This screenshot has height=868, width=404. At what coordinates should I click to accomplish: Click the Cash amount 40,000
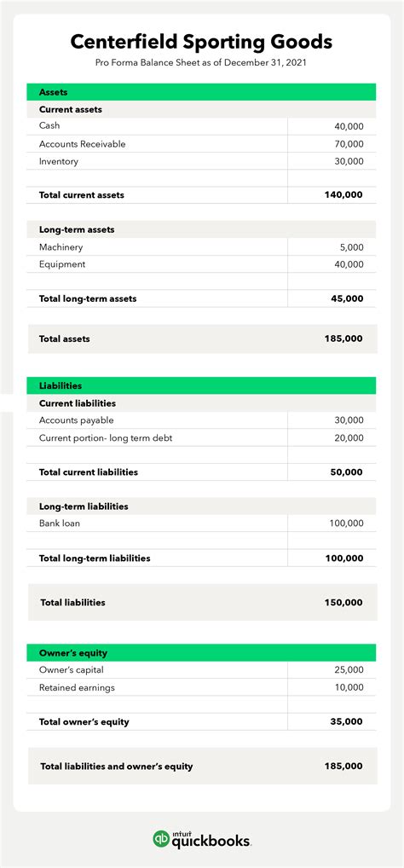point(349,126)
